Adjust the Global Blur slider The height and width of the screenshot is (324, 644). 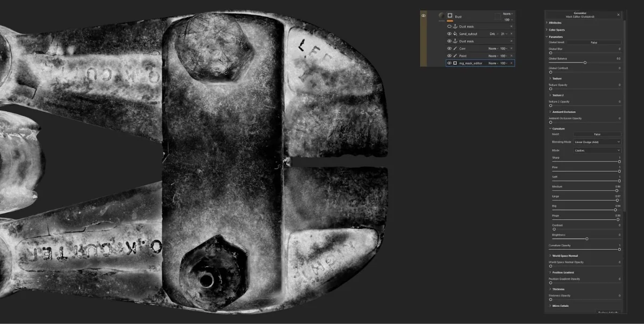point(585,52)
